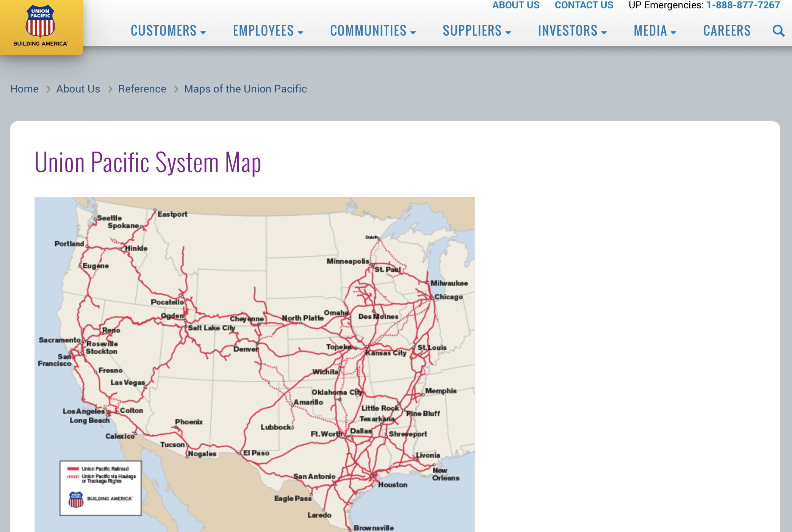Click the Portland label on the map
Viewport: 792px width, 532px height.
click(x=69, y=244)
